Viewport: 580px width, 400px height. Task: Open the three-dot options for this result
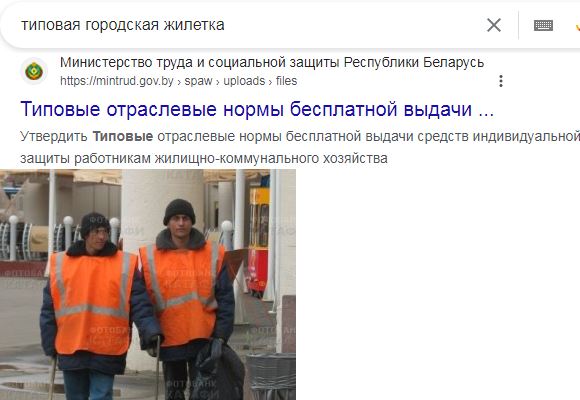tap(501, 81)
